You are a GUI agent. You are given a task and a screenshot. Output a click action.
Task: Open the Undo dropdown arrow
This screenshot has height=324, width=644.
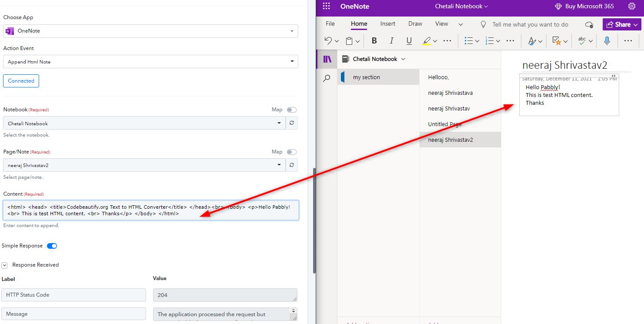pos(337,41)
